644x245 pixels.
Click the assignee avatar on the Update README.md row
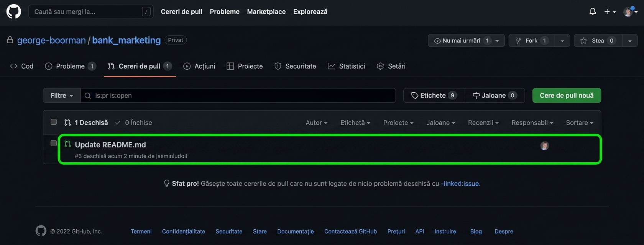545,145
